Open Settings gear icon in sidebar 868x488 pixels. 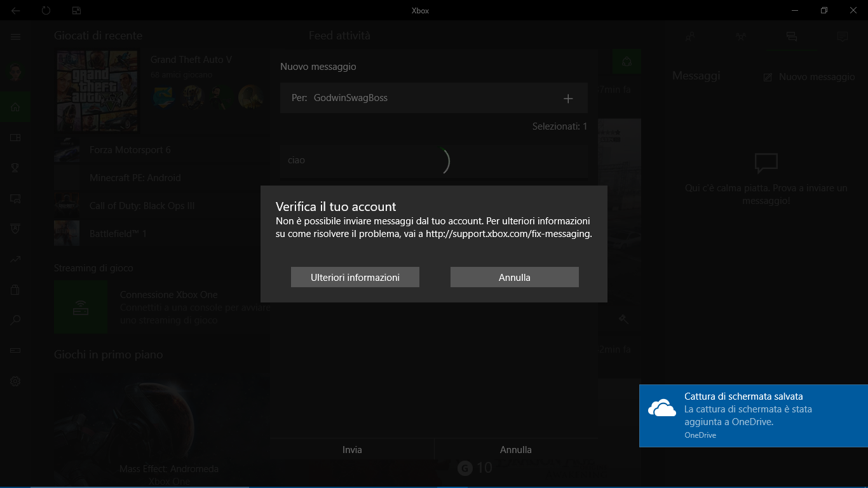click(x=16, y=381)
